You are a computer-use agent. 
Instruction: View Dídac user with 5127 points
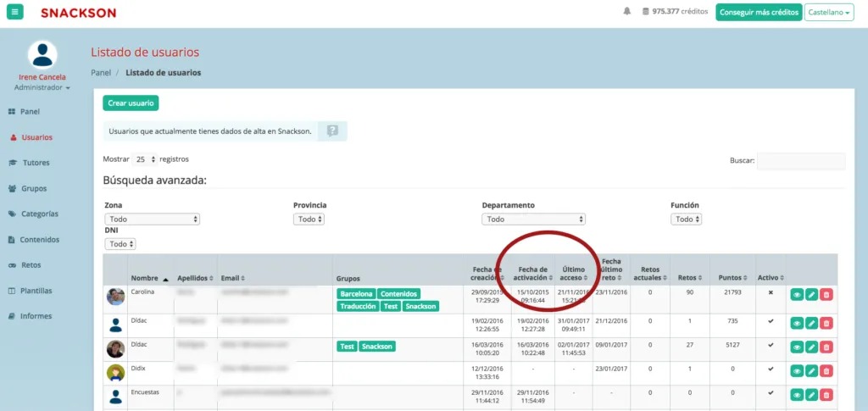797,347
